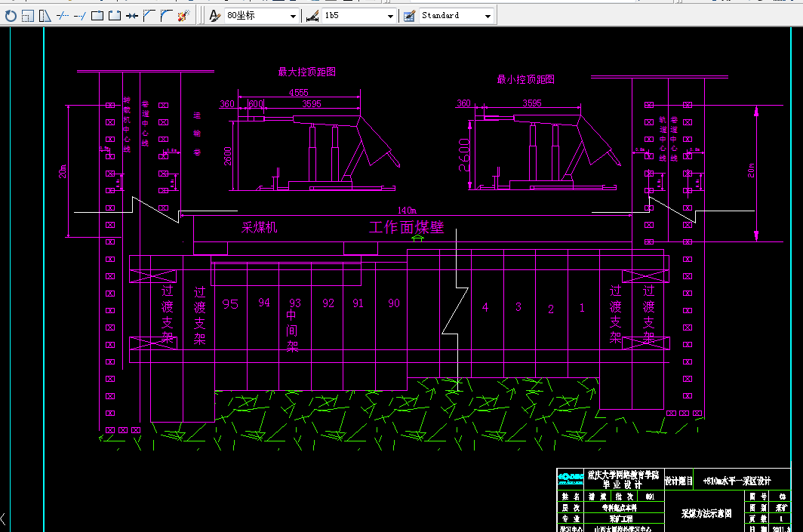Click the 采煤机 label
803x532 pixels.
point(259,227)
